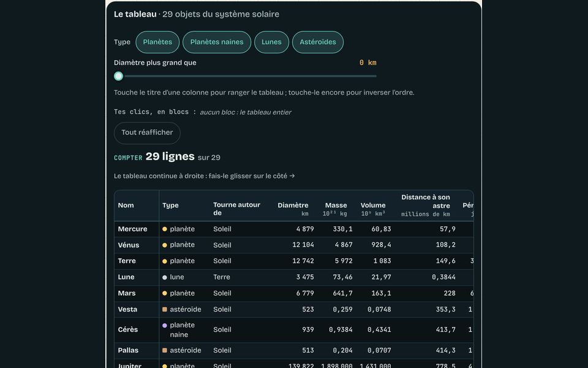Click the orange square icon for Pallas

165,350
